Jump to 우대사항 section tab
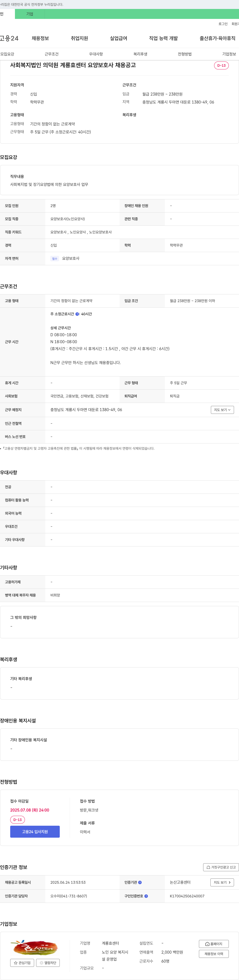 (x=96, y=54)
